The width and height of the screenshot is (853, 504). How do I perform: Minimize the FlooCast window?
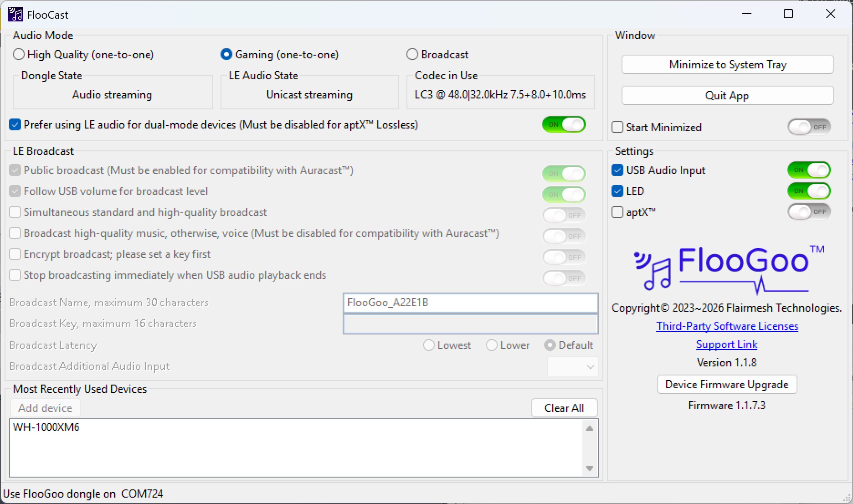pyautogui.click(x=747, y=14)
